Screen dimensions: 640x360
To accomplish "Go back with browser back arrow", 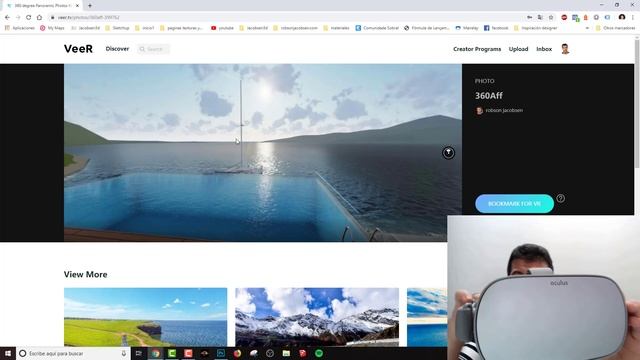I will click(x=7, y=18).
